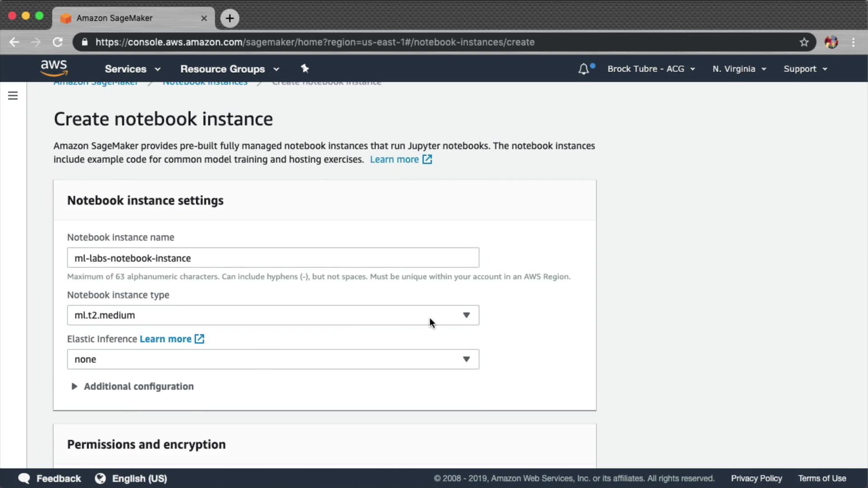
Task: Click the Notebook instance name field
Action: [x=273, y=258]
